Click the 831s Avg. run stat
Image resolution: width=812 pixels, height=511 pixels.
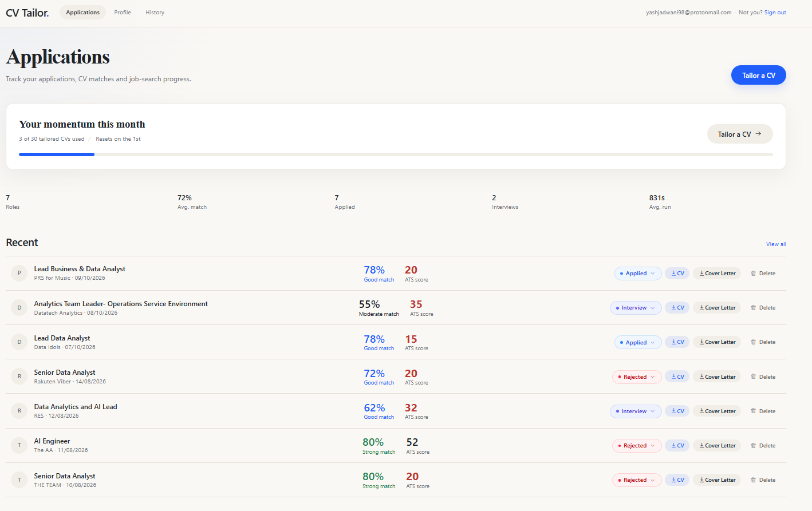[x=660, y=202]
